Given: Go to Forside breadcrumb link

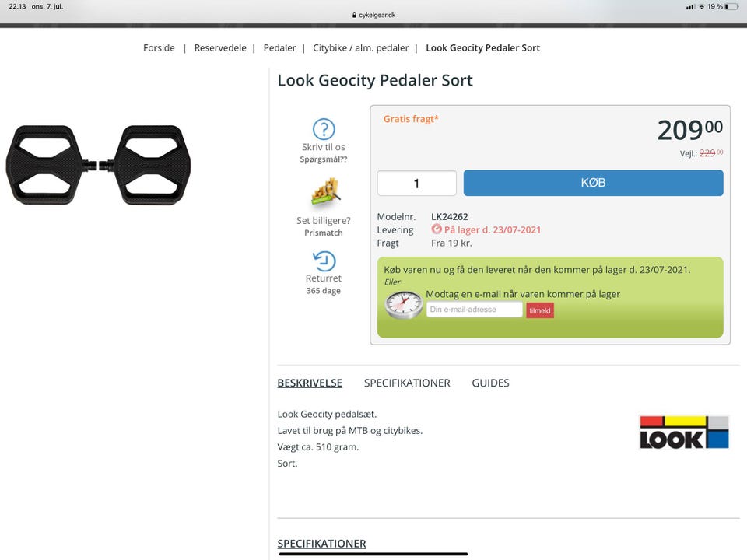Looking at the screenshot, I should tap(159, 47).
